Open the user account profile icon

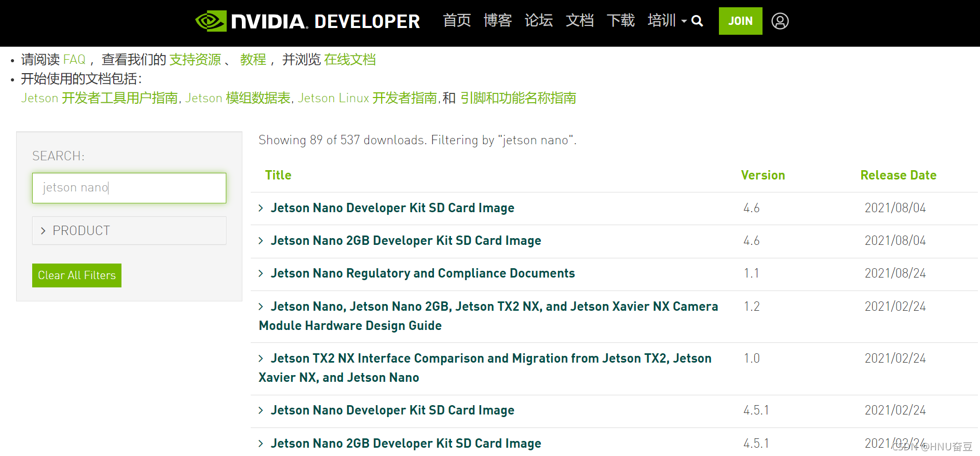(x=780, y=21)
